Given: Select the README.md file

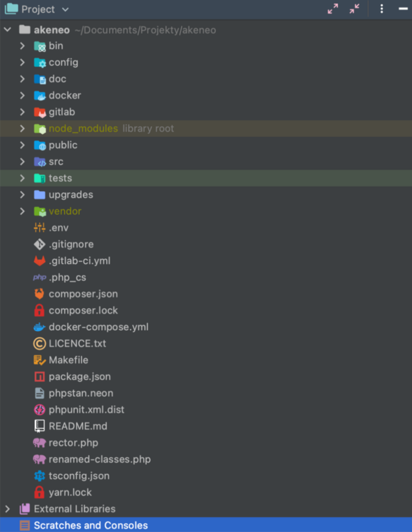Looking at the screenshot, I should coord(78,426).
